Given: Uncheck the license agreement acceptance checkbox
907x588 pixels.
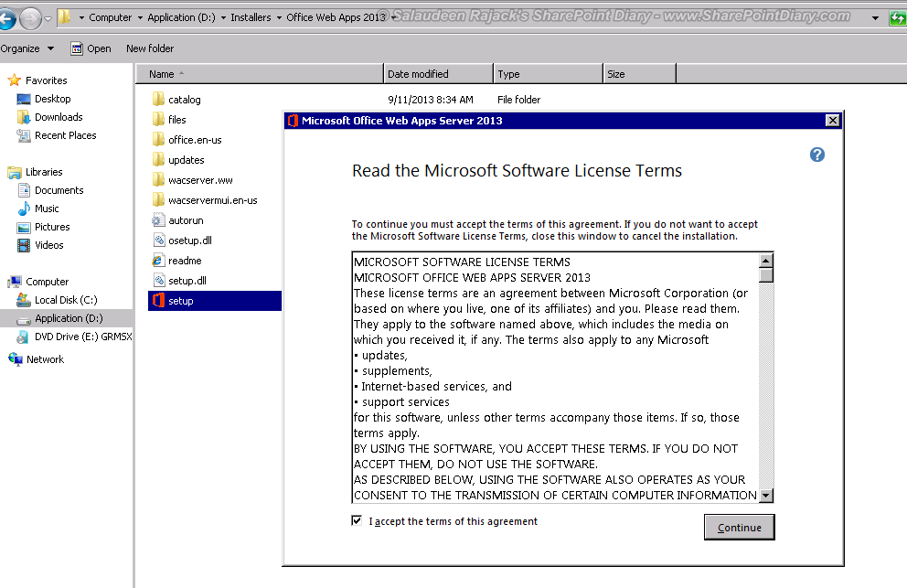Looking at the screenshot, I should (357, 520).
